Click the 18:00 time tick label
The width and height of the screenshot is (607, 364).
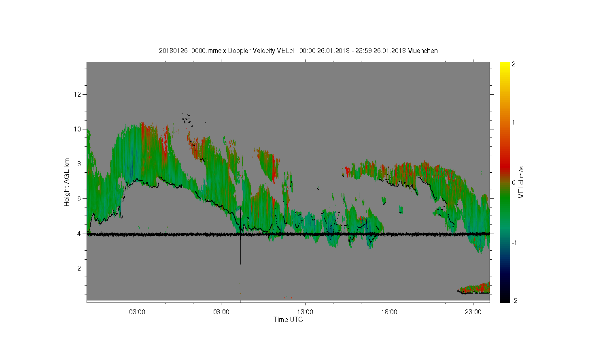[x=389, y=312]
